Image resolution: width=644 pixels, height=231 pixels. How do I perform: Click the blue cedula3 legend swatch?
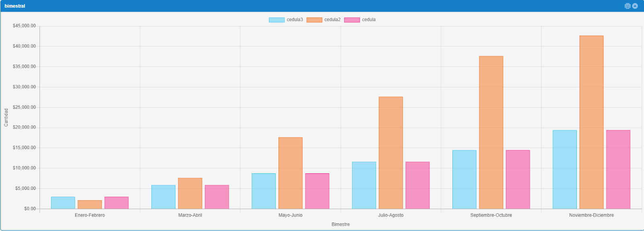(x=277, y=20)
